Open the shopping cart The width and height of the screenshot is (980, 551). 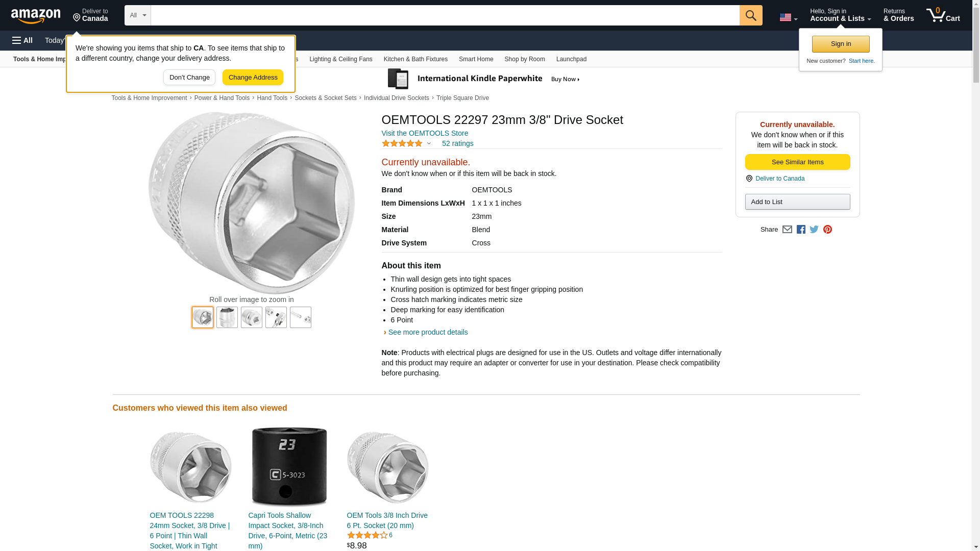(943, 15)
